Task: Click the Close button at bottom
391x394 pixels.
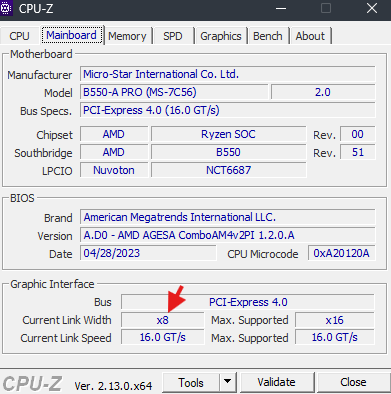Action: (x=353, y=382)
